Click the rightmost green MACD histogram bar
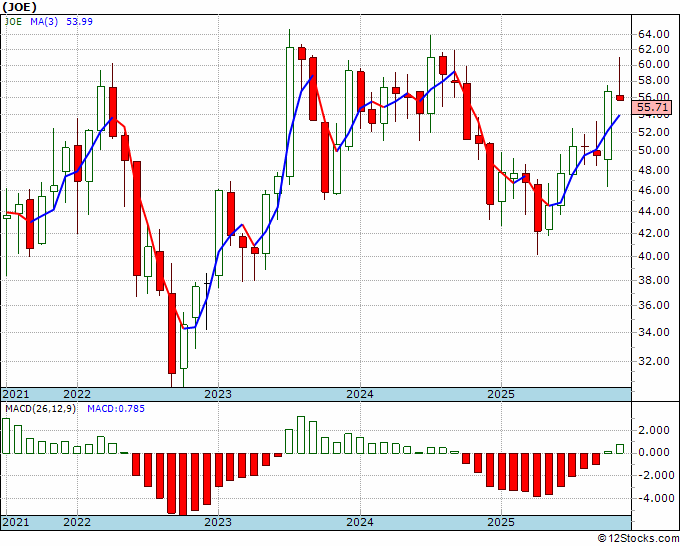The width and height of the screenshot is (680, 546). pos(620,449)
